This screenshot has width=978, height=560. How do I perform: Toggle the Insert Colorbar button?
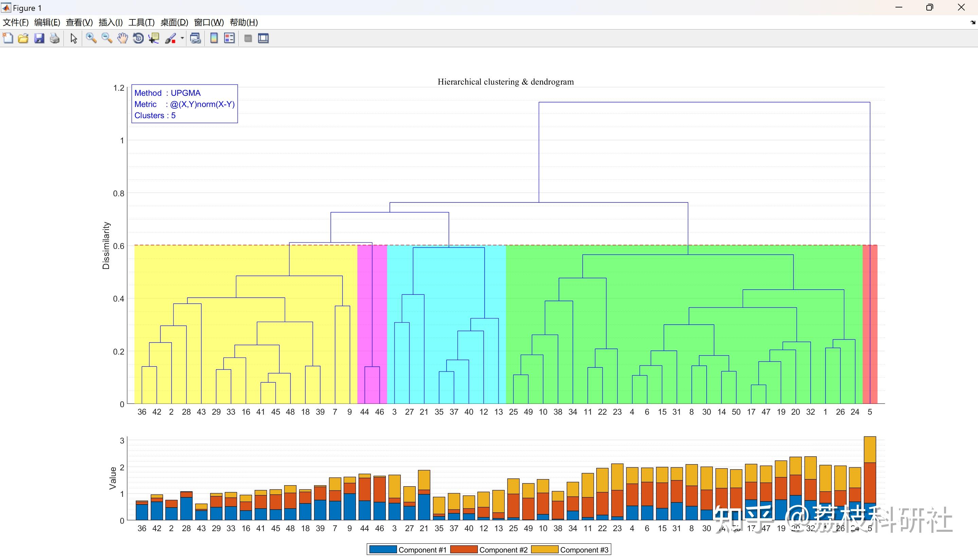(x=214, y=38)
